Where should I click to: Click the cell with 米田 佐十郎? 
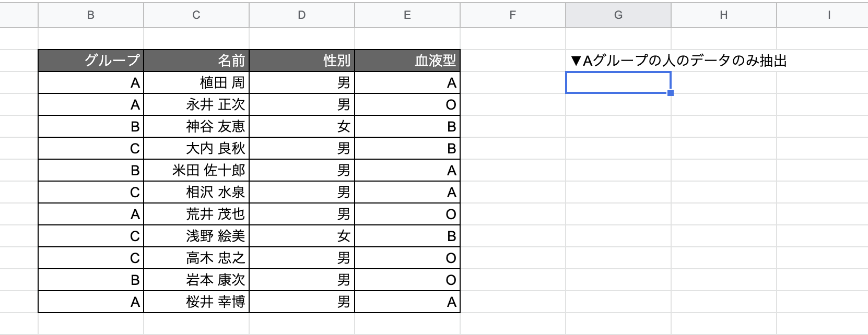click(196, 171)
